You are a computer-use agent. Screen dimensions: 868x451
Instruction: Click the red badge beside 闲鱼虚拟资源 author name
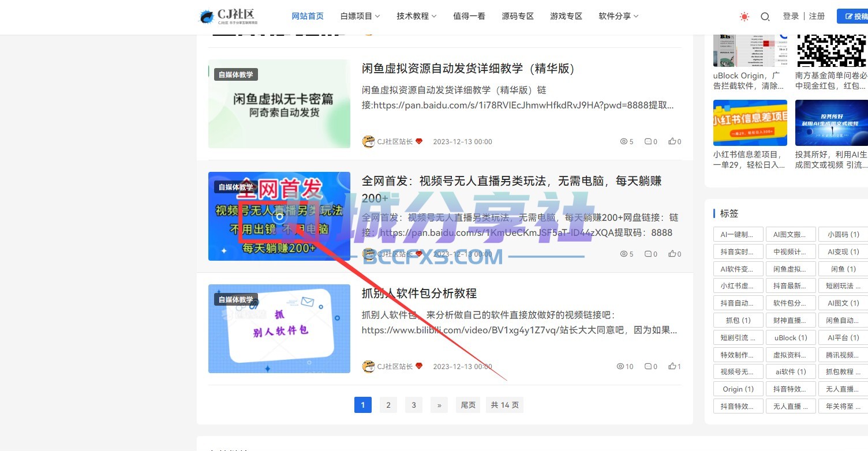[419, 141]
